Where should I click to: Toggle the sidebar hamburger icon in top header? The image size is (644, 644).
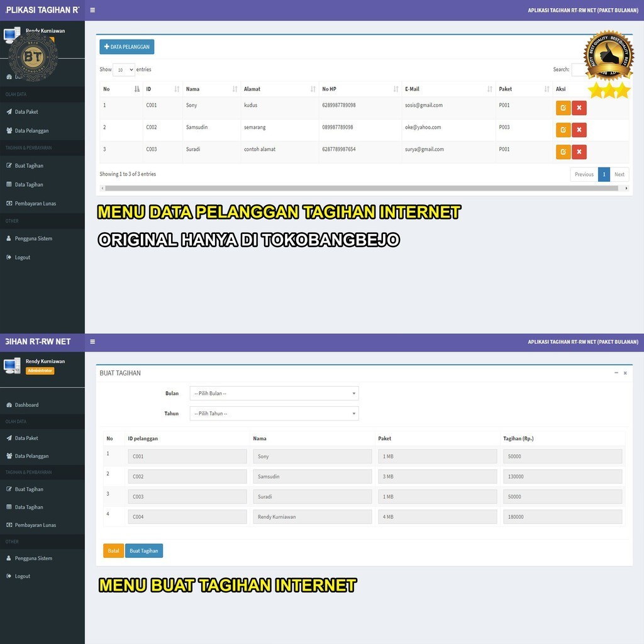[92, 10]
